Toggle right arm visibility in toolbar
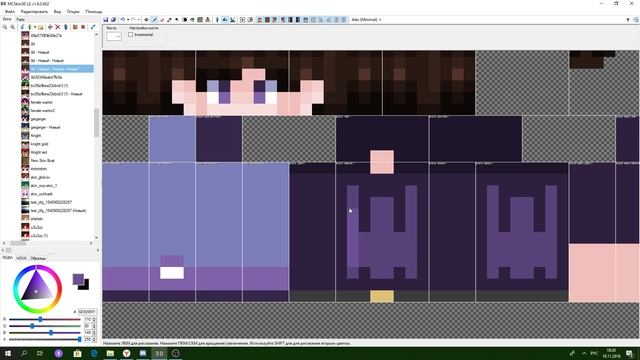Screen dimensions: 640x360 tap(283, 20)
